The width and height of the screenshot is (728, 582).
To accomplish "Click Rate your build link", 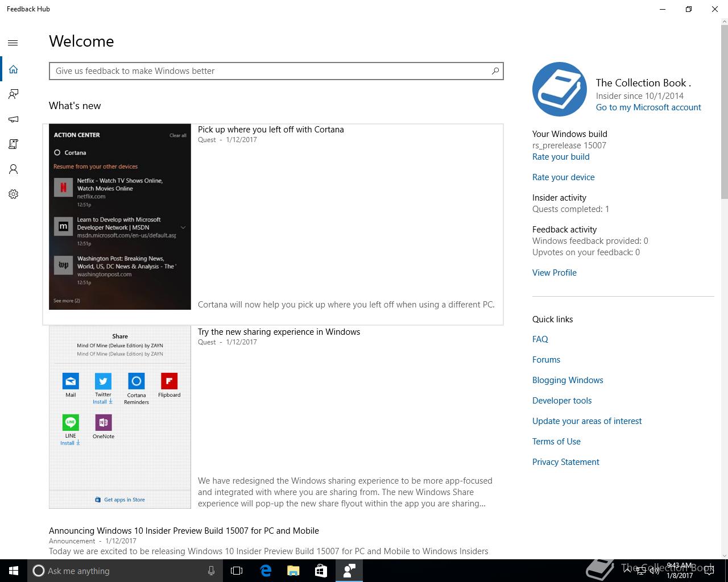I will coord(561,157).
